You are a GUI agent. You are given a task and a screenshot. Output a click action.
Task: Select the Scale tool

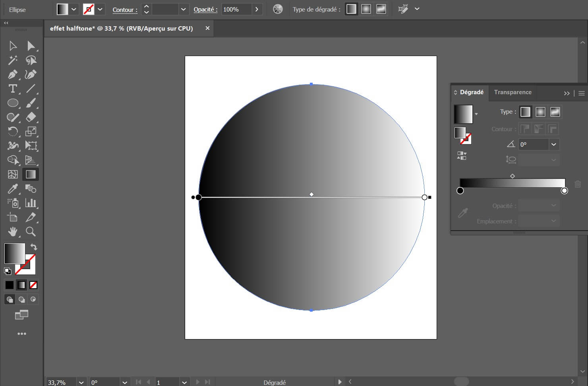31,132
